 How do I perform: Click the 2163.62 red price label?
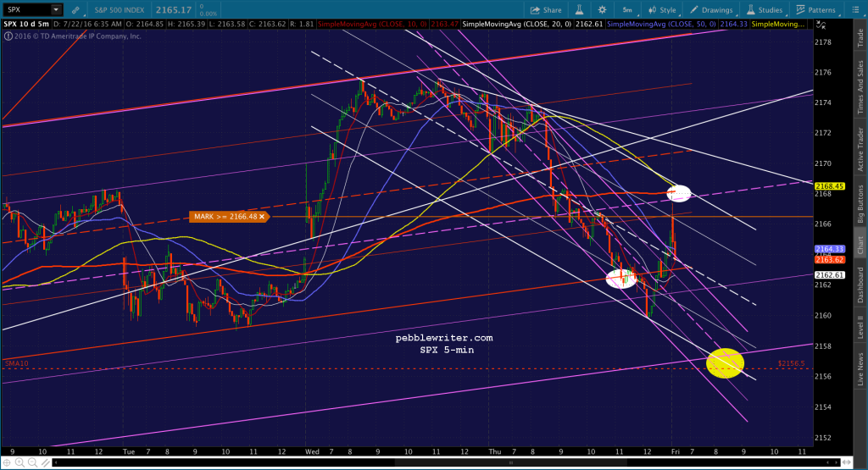[x=830, y=259]
